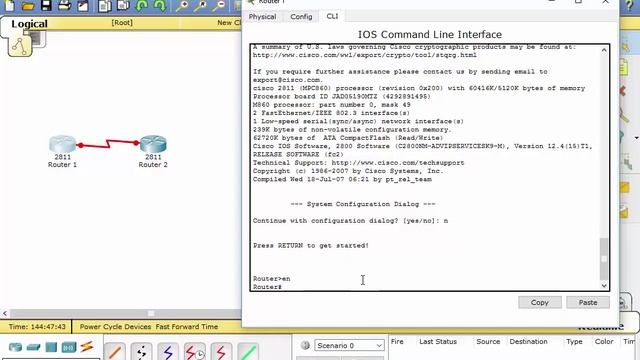Choose Switches device category

pyautogui.click(x=33, y=347)
